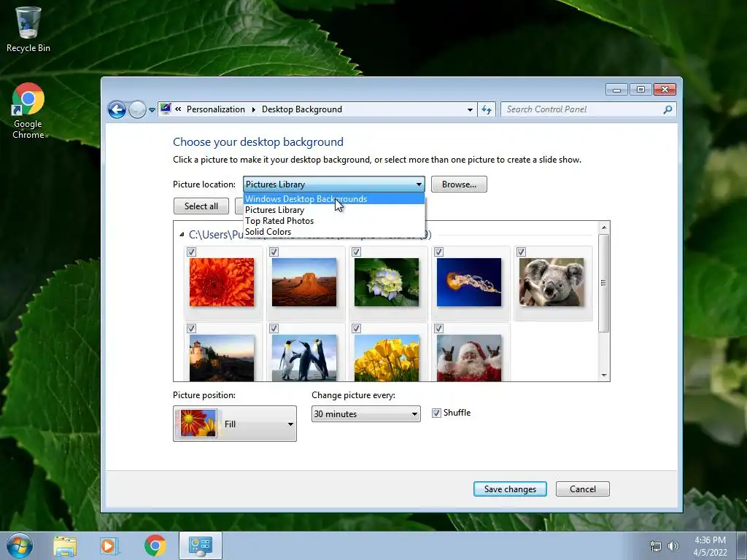Click the taskbar clock showing 4:36 PM

tap(710, 546)
